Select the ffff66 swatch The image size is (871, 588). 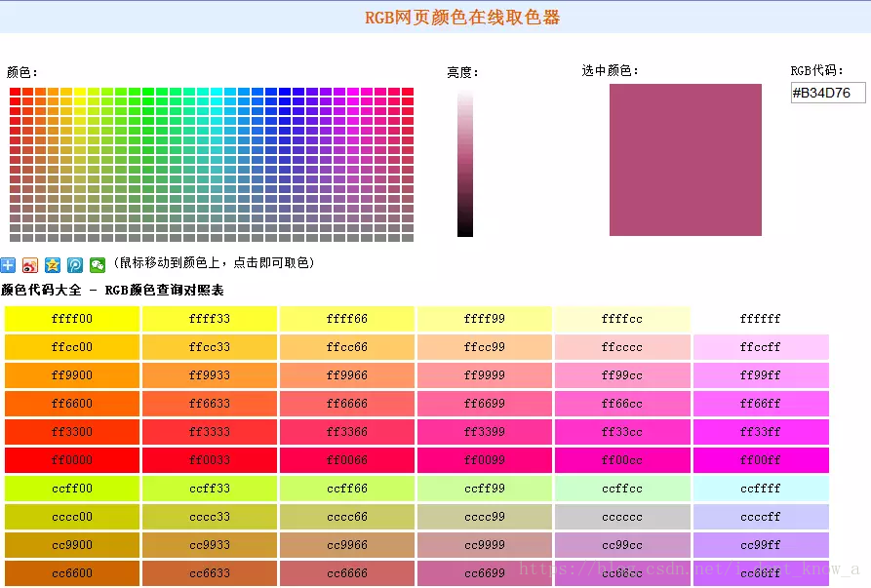[347, 319]
